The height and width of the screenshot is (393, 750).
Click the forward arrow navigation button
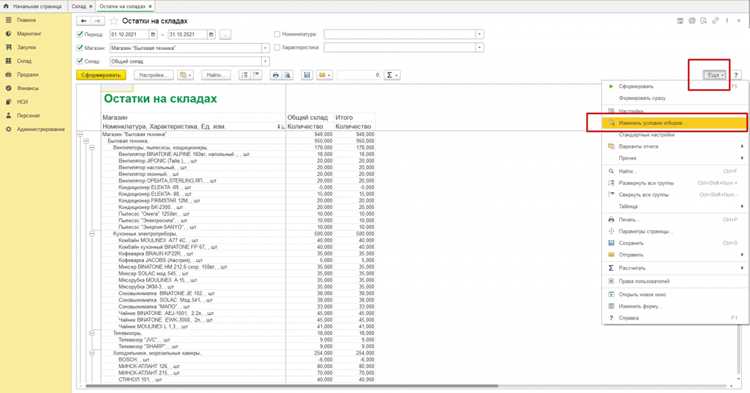[x=98, y=21]
